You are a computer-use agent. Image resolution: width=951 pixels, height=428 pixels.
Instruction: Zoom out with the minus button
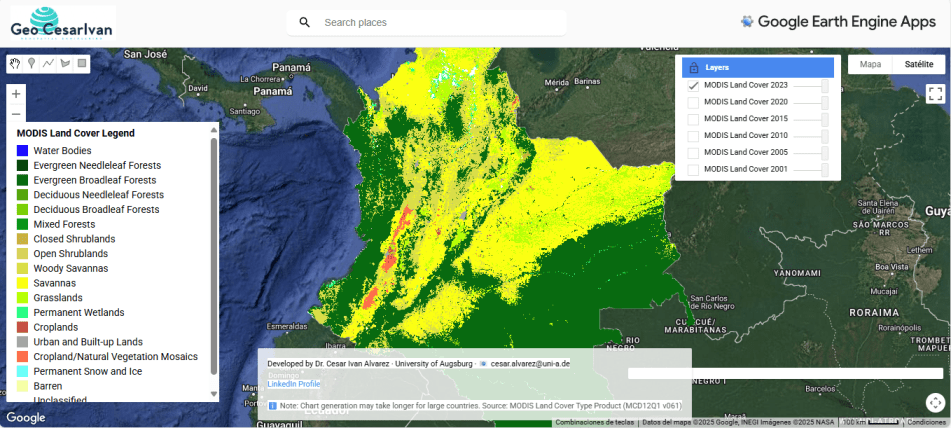point(16,113)
